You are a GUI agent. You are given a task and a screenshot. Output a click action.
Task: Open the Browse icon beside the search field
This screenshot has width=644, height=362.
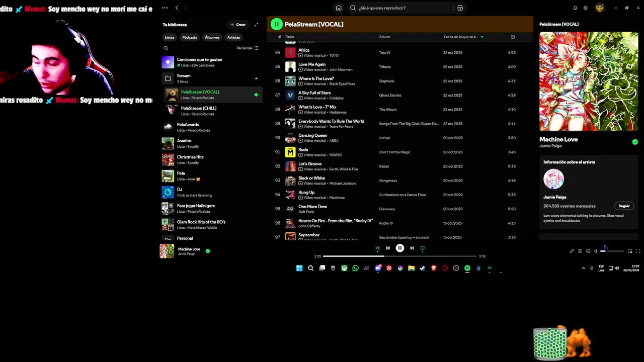point(460,8)
